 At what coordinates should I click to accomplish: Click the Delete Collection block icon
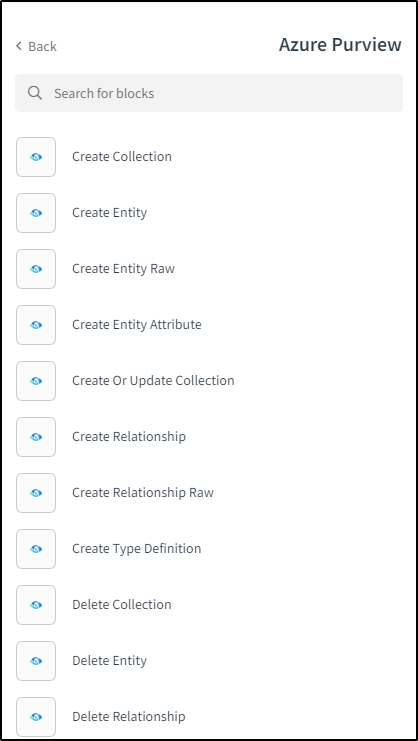point(36,605)
